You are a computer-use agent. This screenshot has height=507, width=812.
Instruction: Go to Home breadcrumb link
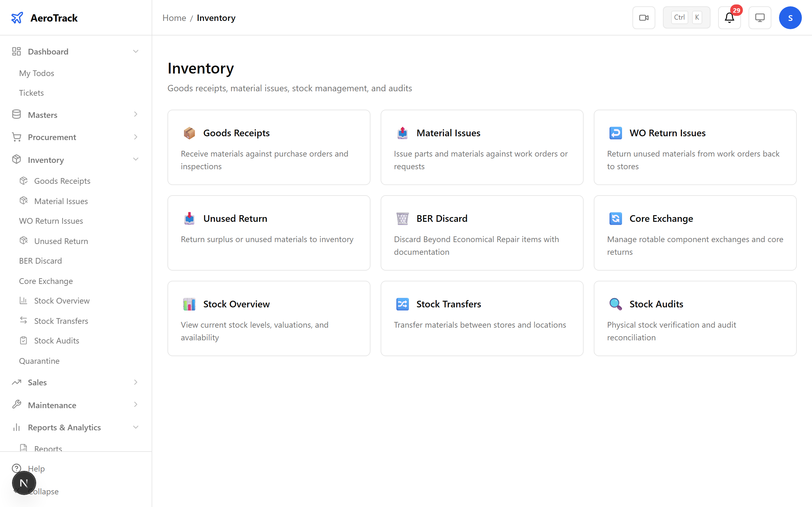[174, 18]
